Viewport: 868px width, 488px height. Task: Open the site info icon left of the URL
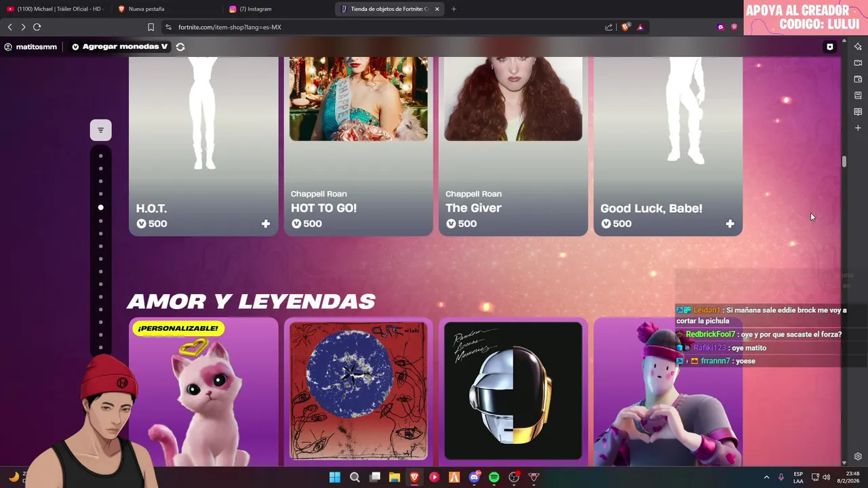168,27
